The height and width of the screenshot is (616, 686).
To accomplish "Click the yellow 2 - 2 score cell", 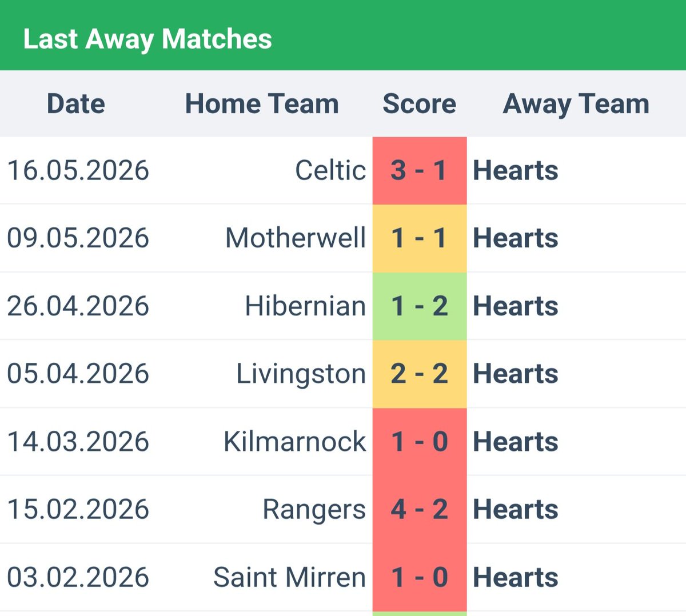I will point(420,374).
